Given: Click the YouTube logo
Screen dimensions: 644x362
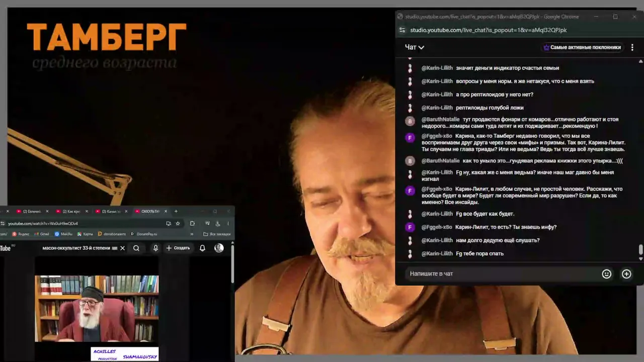Looking at the screenshot, I should pyautogui.click(x=5, y=248).
